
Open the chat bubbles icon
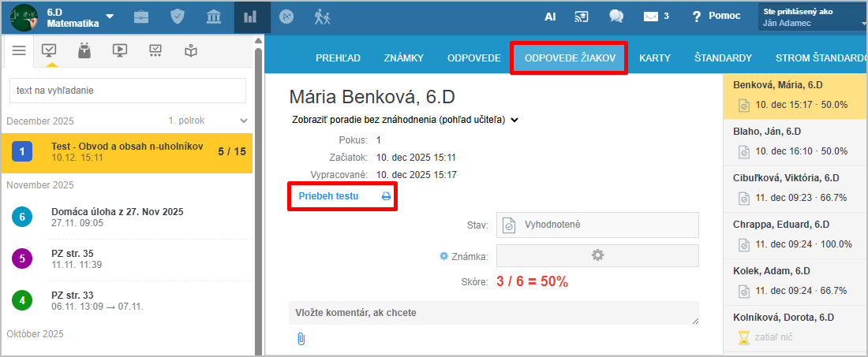(x=616, y=17)
